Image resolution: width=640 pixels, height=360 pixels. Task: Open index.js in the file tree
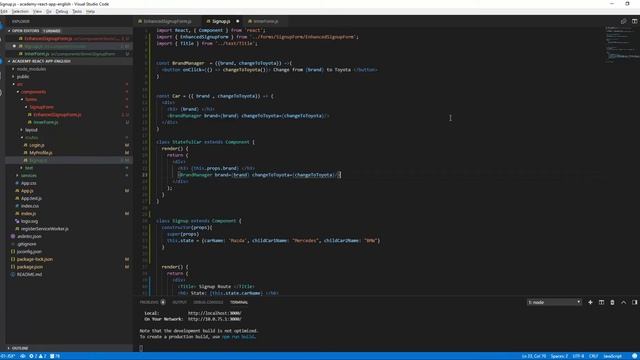tap(29, 213)
